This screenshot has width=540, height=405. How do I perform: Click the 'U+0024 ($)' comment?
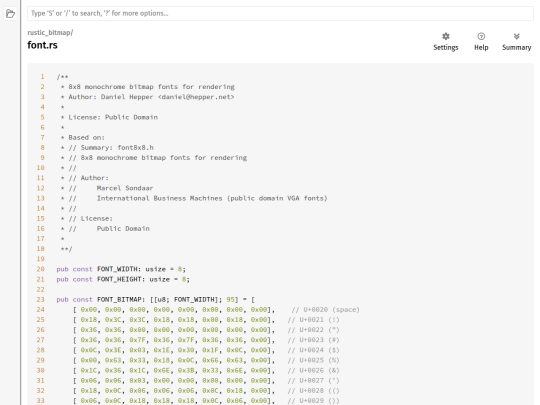pyautogui.click(x=313, y=350)
